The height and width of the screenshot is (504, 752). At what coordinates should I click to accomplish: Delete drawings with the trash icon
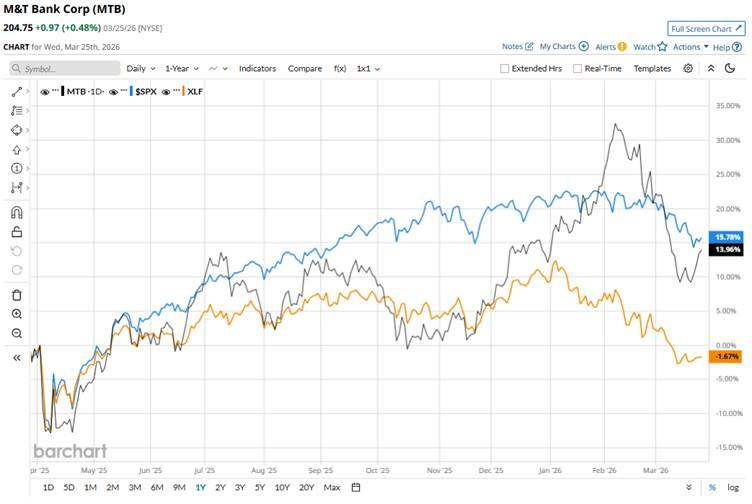tap(17, 295)
